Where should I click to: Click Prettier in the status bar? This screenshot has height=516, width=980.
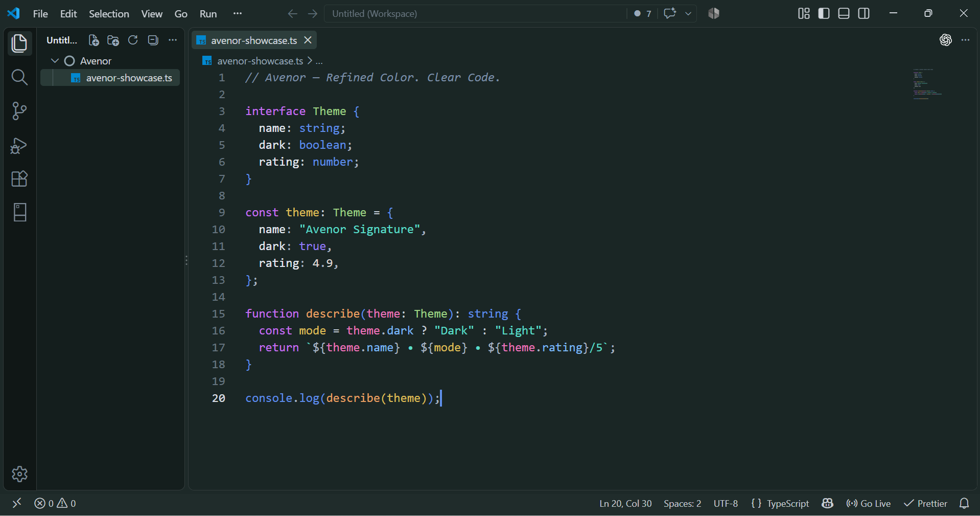point(925,503)
